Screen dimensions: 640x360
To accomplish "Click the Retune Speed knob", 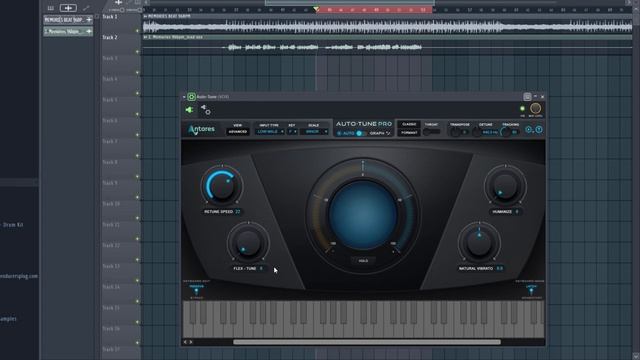I will (x=222, y=186).
